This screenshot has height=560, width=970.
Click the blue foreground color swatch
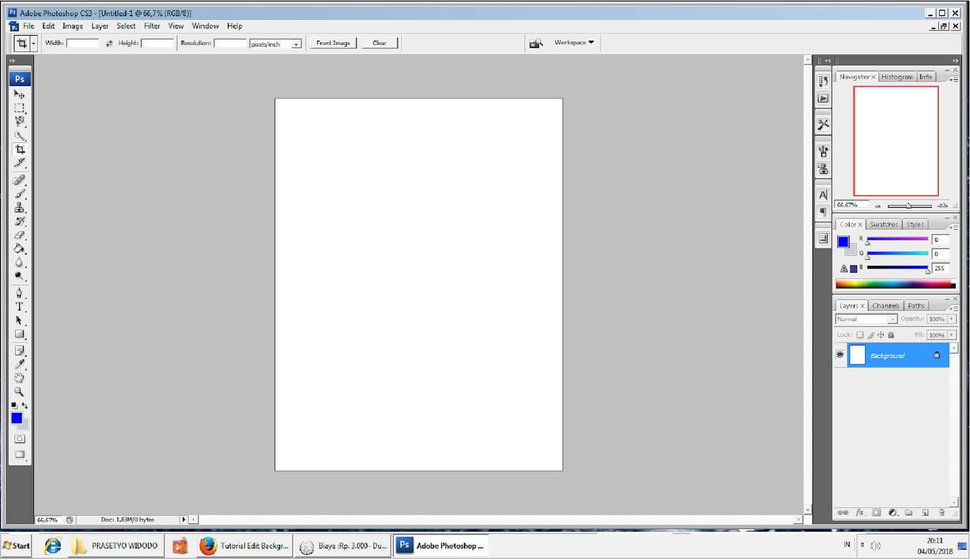[x=17, y=418]
